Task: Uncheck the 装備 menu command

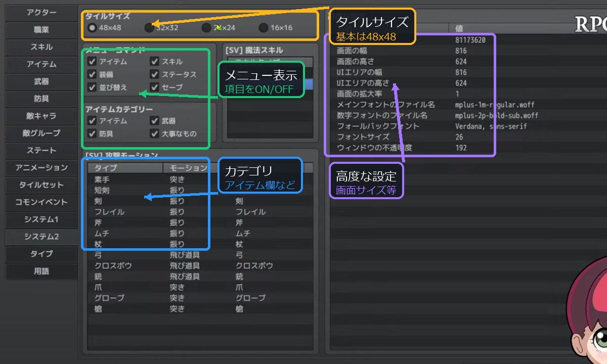Action: [x=92, y=74]
